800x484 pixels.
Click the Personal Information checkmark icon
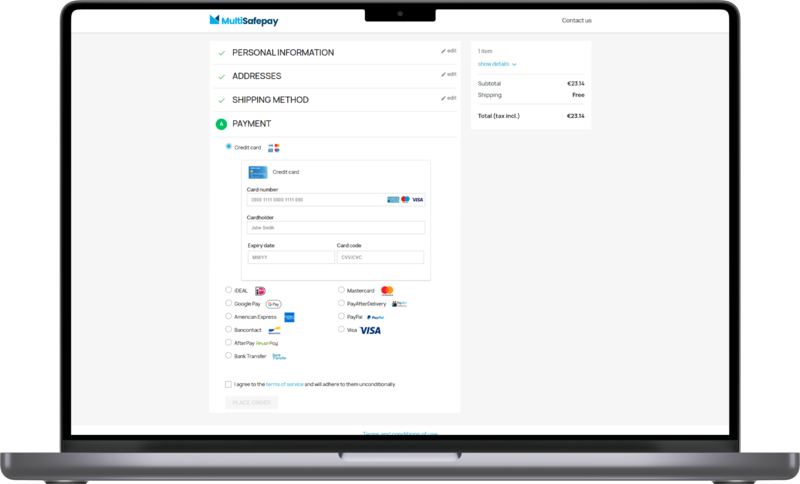(221, 53)
